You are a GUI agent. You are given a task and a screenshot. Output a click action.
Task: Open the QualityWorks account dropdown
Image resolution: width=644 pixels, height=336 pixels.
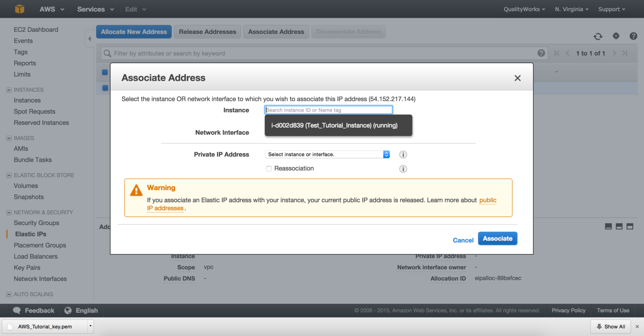coord(524,9)
